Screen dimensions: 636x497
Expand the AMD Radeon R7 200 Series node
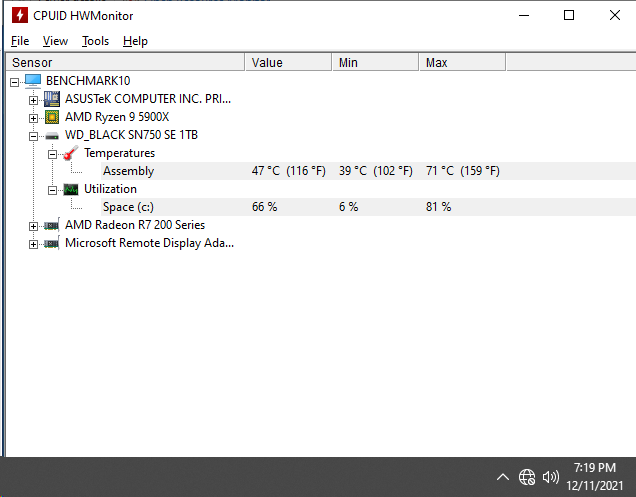pos(34,226)
